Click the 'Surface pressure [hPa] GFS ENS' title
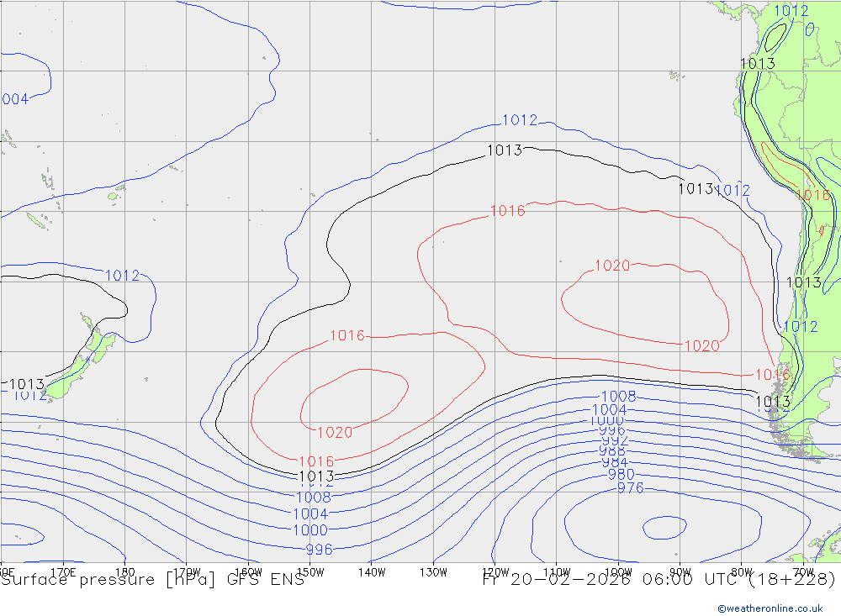841x616 pixels. 152,580
